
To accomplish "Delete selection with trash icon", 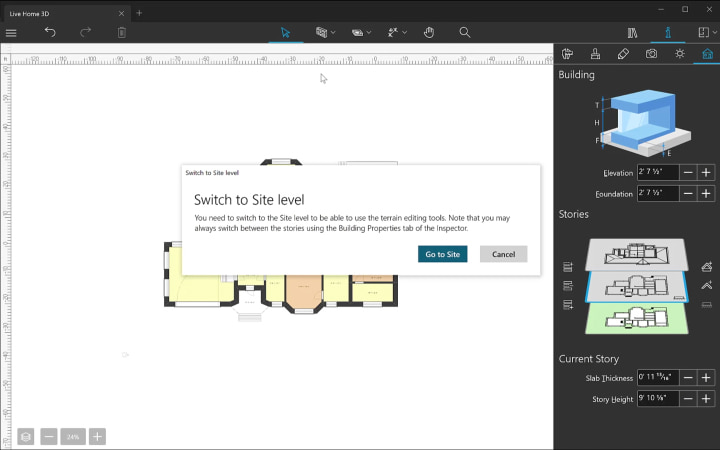I will point(122,33).
